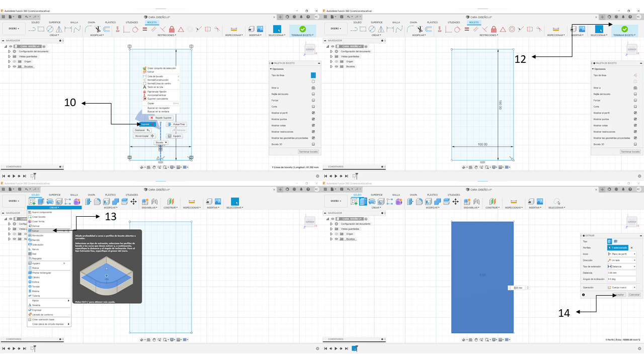Open TERMINAR BOCETO dropdown in top-right window
This screenshot has height=362, width=644.
(x=624, y=35)
